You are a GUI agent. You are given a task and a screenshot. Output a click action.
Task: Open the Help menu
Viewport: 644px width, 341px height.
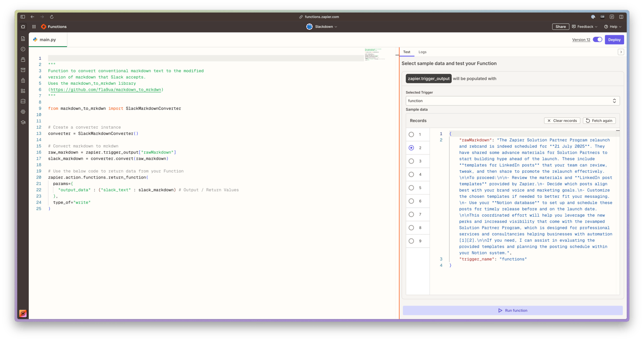click(612, 26)
